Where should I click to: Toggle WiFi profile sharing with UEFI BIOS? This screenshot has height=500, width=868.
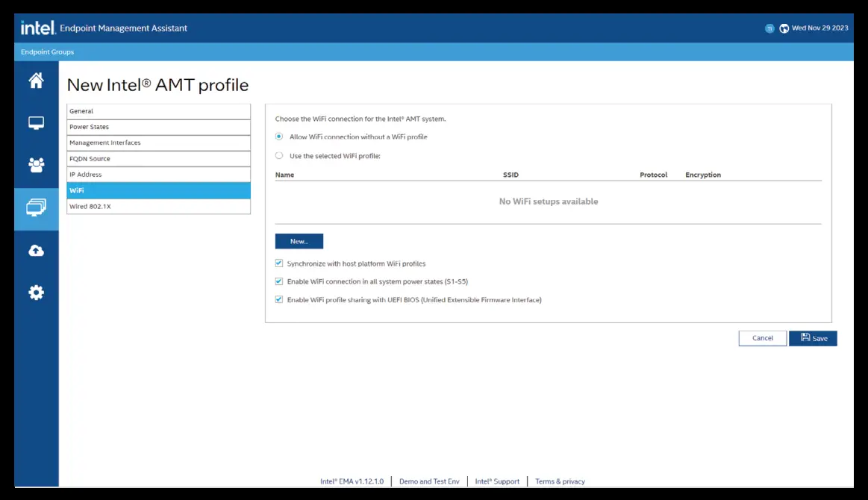tap(279, 299)
